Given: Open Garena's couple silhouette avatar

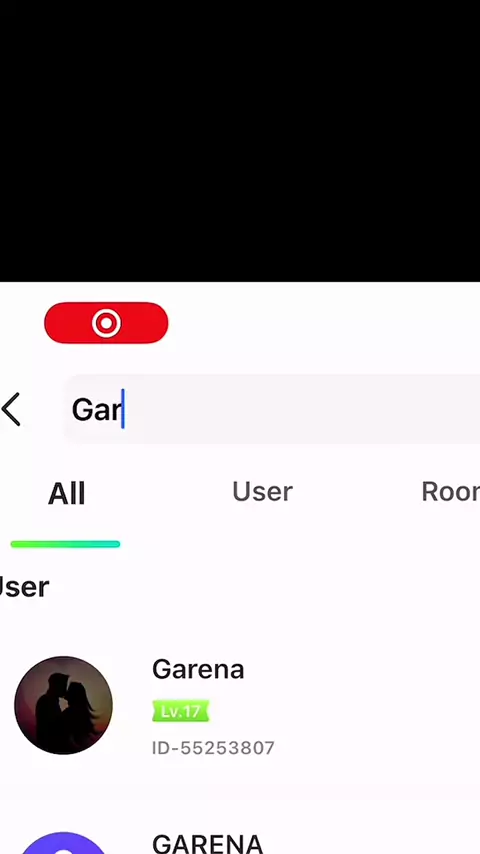Looking at the screenshot, I should coord(63,705).
